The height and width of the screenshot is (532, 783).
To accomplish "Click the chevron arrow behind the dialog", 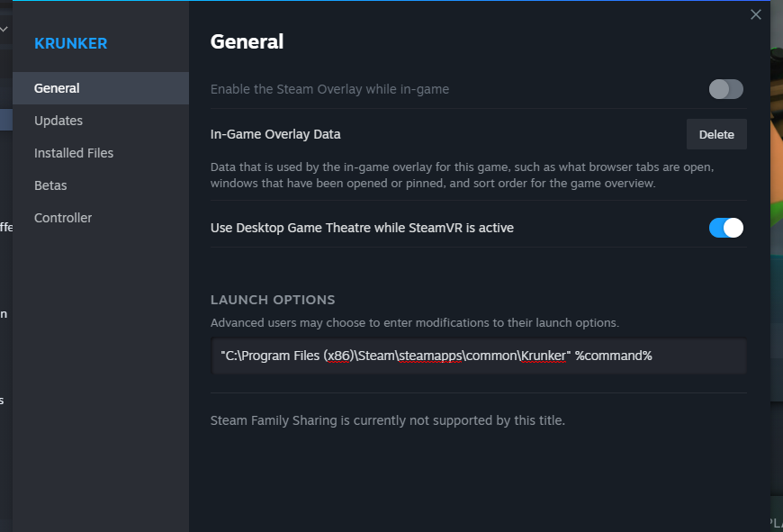I will tap(4, 29).
